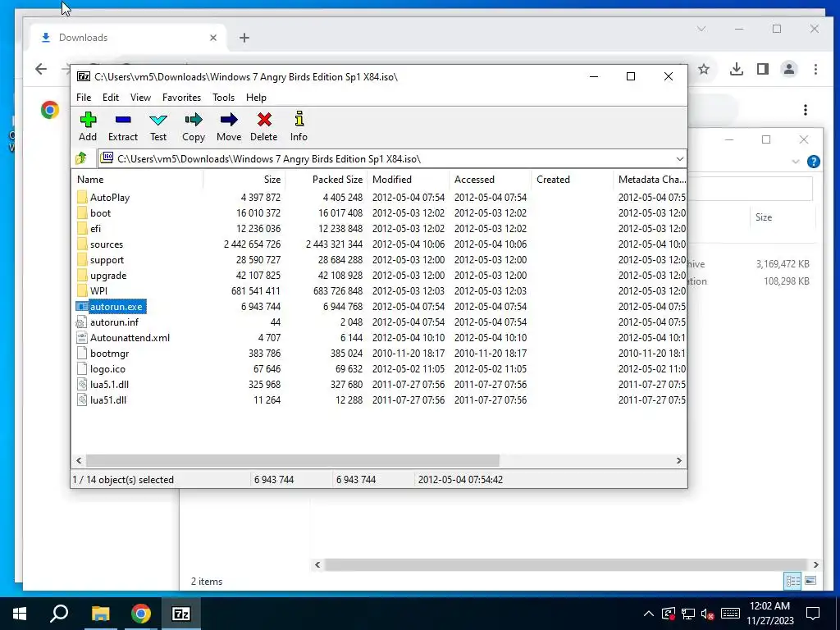Click the Add toolbar icon in 7-Zip
Screen dimensions: 840x630
(x=88, y=126)
